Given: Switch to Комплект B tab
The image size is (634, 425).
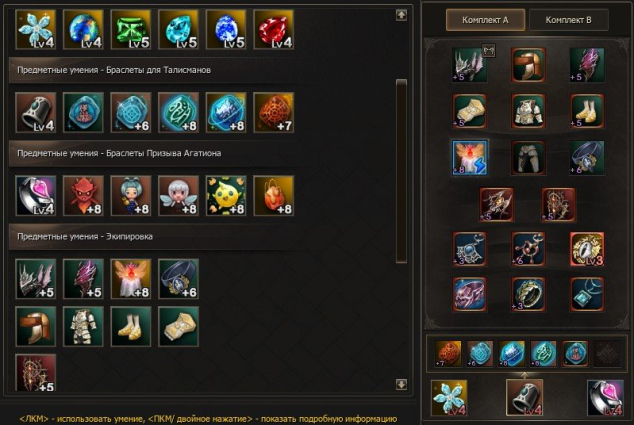Looking at the screenshot, I should (568, 20).
